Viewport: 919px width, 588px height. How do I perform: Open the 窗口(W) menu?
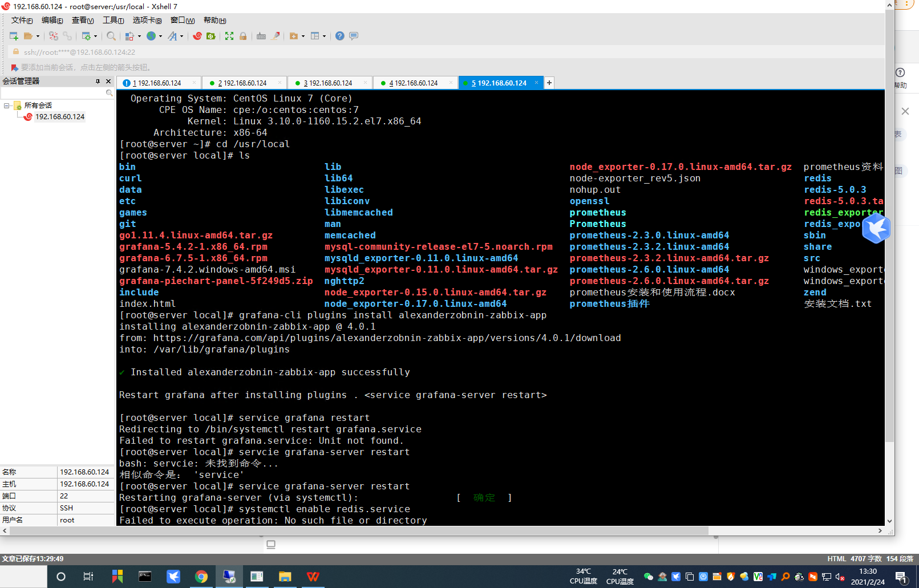[x=183, y=21]
